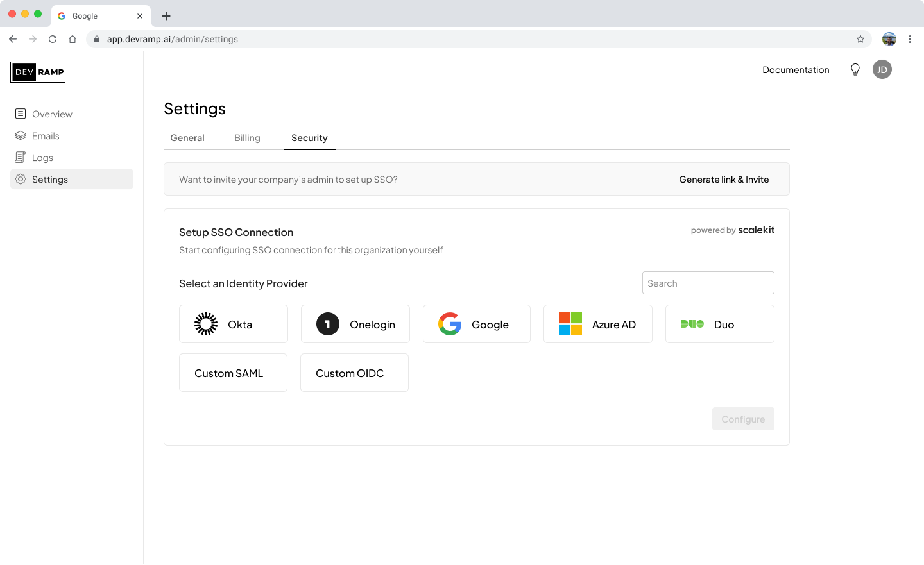924x565 pixels.
Task: Click the Configure button
Action: point(743,419)
